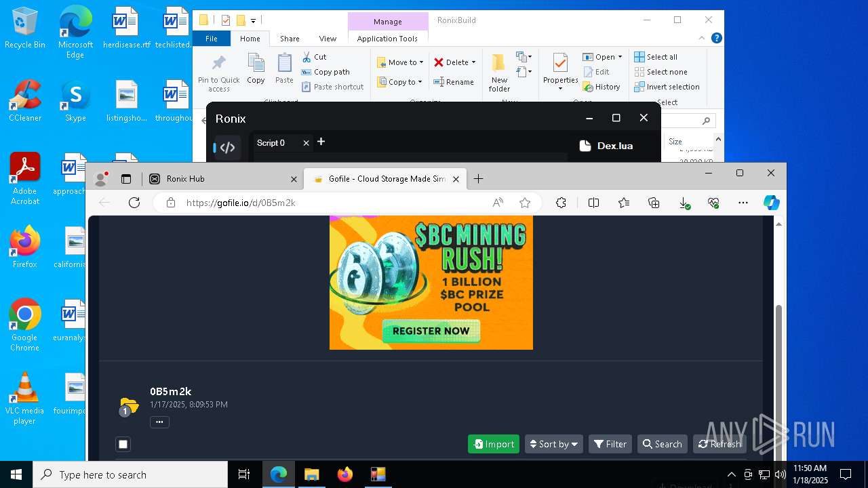The height and width of the screenshot is (488, 868).
Task: Click Paste icon in Explorer ribbon
Action: [284, 68]
